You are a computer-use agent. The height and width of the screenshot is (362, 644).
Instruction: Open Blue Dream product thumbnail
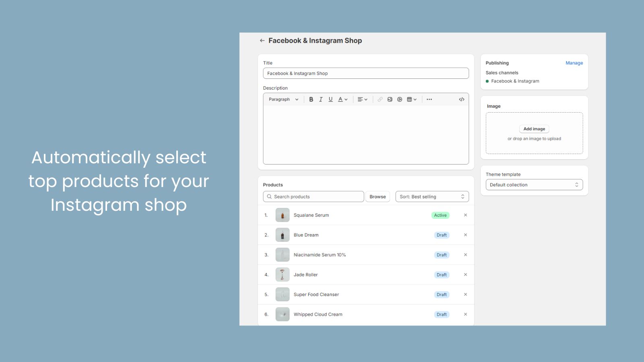pyautogui.click(x=283, y=235)
